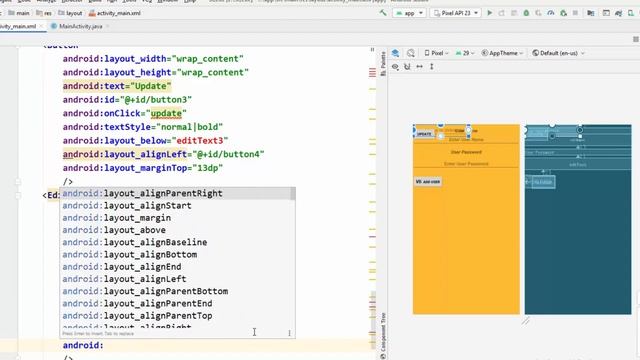The image size is (640, 360).
Task: Click the res breadcrumb folder
Action: pyautogui.click(x=44, y=13)
